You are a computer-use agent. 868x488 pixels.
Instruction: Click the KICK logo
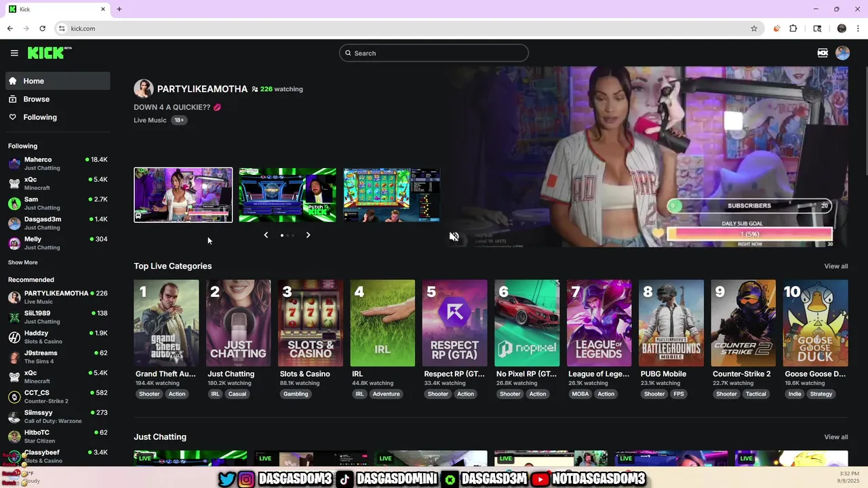[50, 53]
